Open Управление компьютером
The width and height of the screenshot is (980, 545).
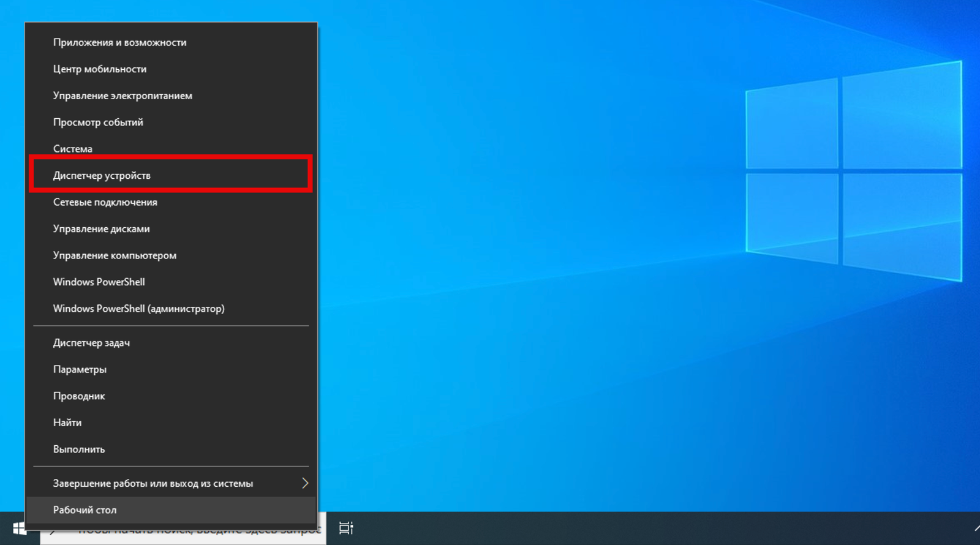(171, 255)
